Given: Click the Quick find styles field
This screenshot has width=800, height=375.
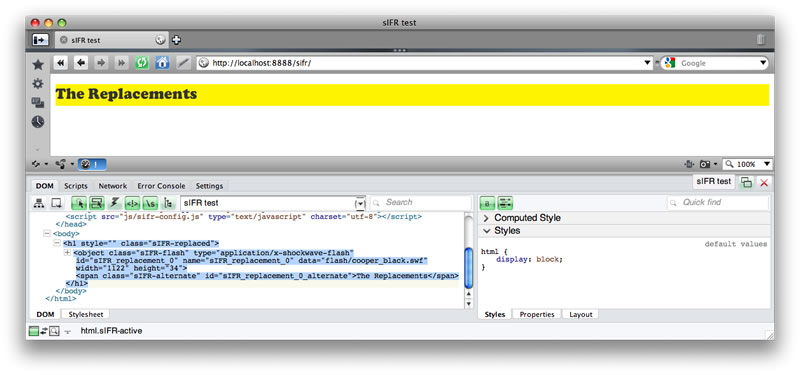Looking at the screenshot, I should tap(718, 203).
